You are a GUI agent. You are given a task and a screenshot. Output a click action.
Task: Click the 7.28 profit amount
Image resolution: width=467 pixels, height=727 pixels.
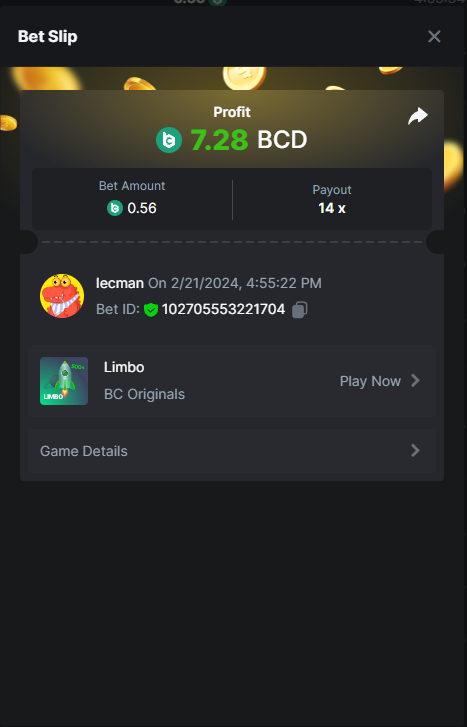(x=219, y=140)
